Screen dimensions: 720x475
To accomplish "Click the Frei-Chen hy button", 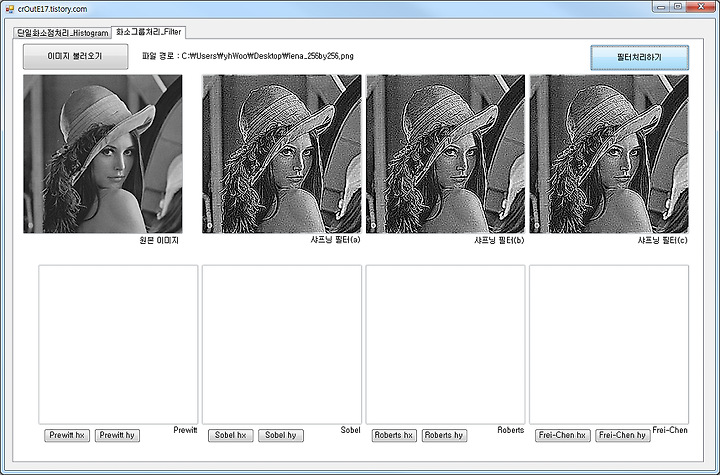I will [x=623, y=435].
